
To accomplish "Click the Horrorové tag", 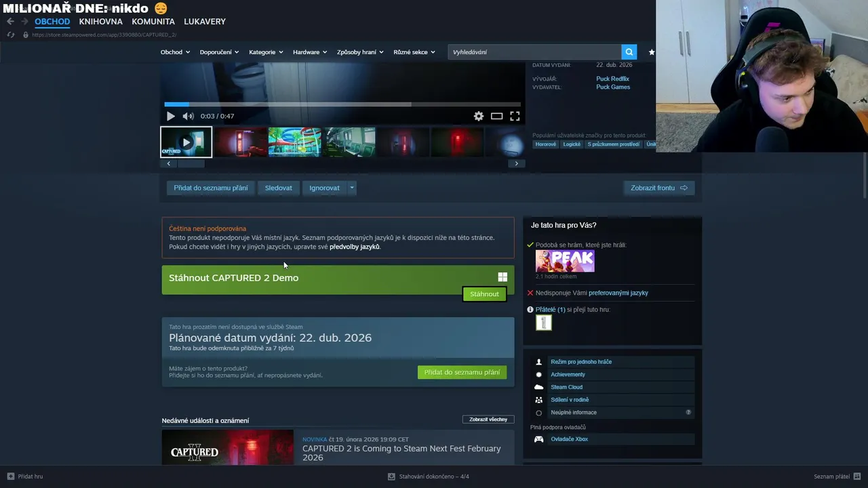I will pyautogui.click(x=546, y=144).
